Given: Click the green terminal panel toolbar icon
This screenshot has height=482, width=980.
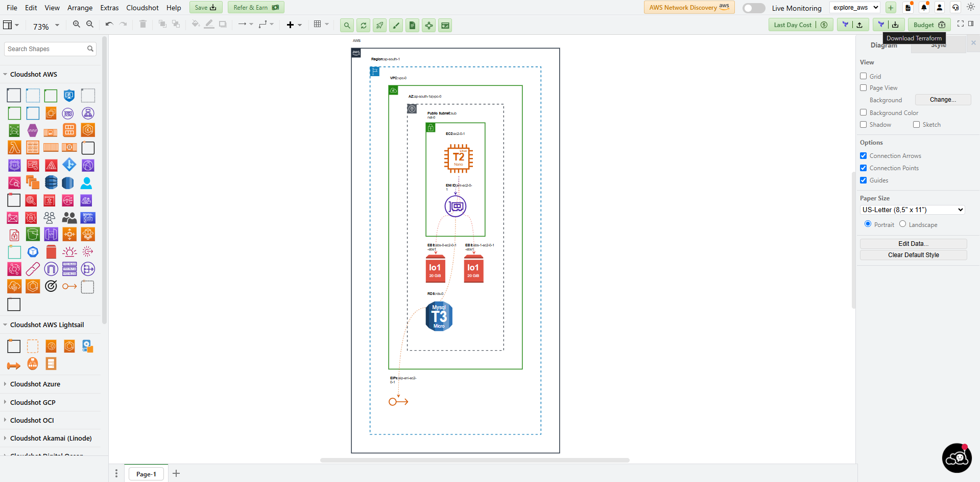Looking at the screenshot, I should [445, 25].
